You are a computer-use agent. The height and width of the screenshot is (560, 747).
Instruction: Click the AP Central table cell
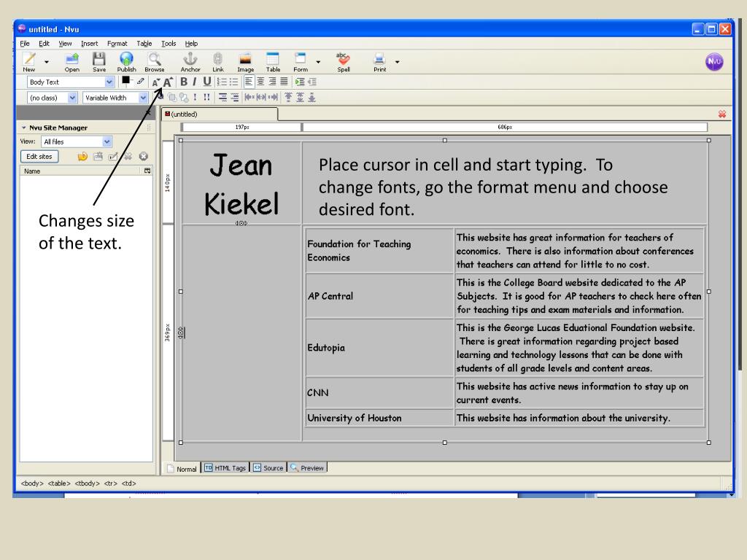tap(379, 296)
